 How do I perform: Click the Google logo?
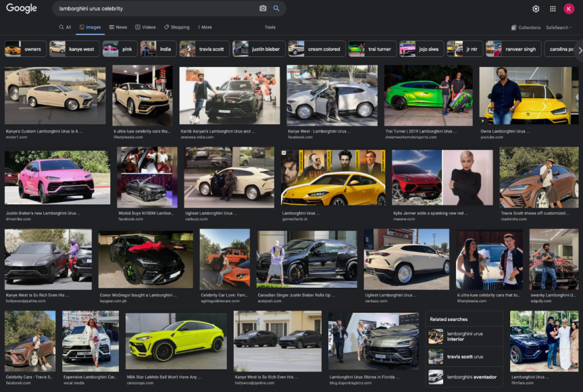tap(22, 8)
